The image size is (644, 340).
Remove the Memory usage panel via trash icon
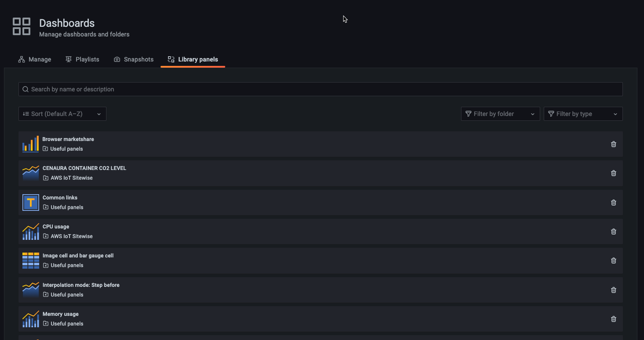(x=613, y=319)
